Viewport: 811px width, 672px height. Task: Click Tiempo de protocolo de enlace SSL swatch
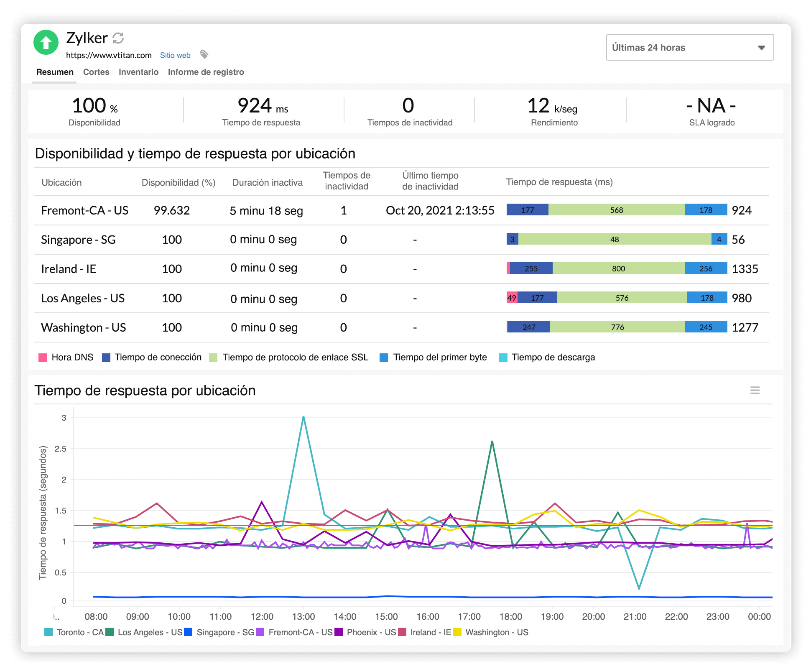213,358
